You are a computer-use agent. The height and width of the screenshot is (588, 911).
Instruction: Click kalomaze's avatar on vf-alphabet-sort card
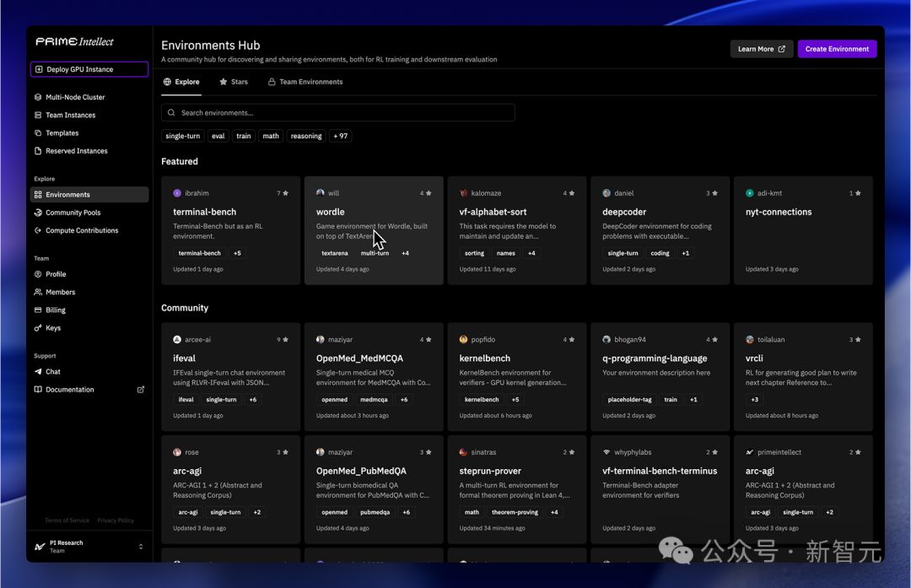point(464,193)
